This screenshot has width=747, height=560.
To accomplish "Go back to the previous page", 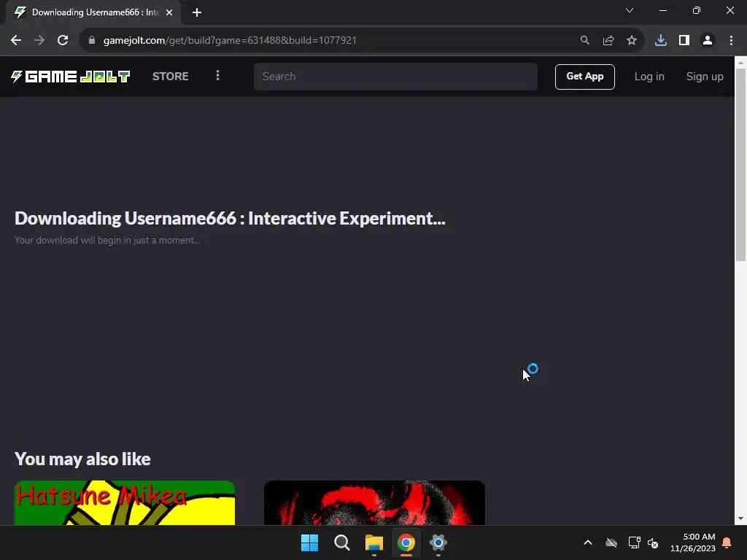I will [x=16, y=41].
